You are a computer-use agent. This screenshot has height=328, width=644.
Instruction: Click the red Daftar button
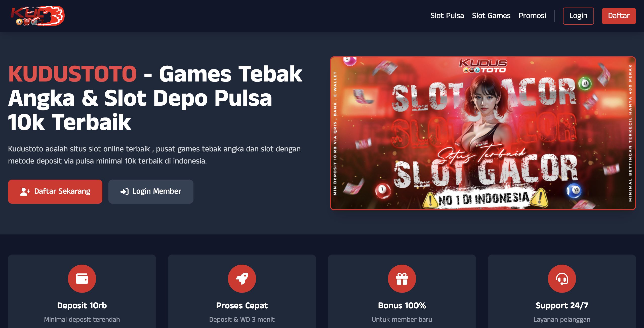pos(619,16)
